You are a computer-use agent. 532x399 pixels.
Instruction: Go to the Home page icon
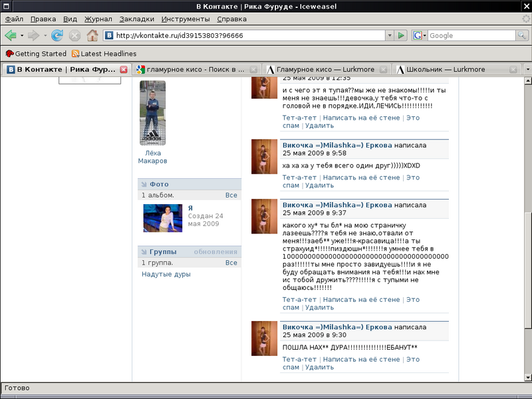[x=92, y=35]
